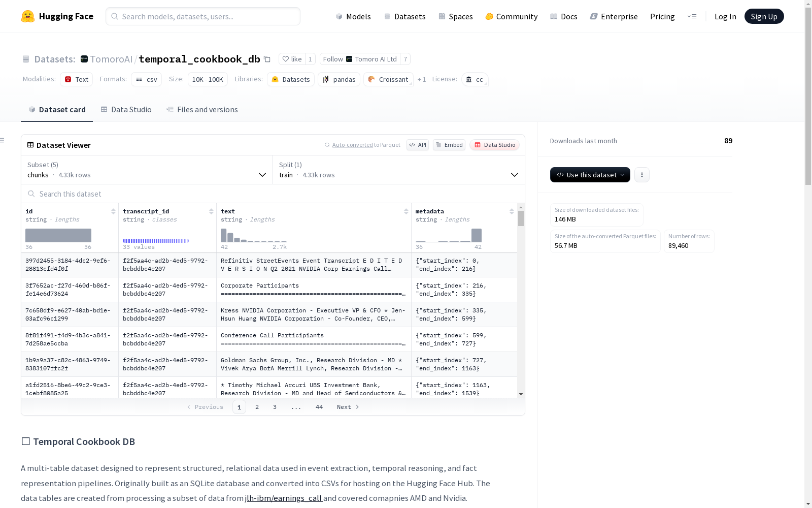Open the jlh-ibm/earnings_call dataset link

pos(283,498)
